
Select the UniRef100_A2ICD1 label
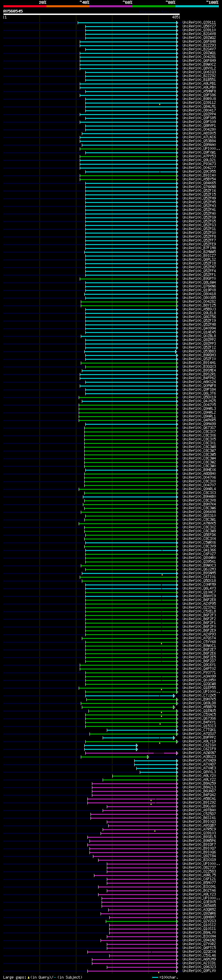tap(199, 963)
